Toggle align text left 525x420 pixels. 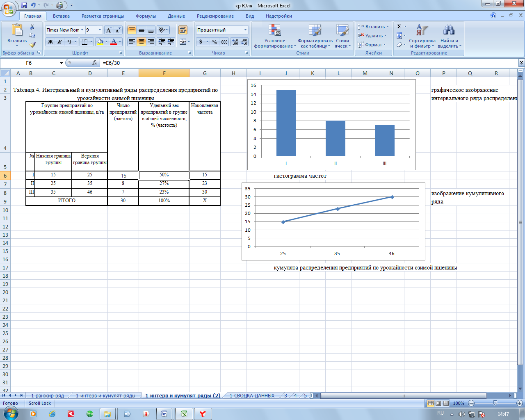click(x=132, y=42)
